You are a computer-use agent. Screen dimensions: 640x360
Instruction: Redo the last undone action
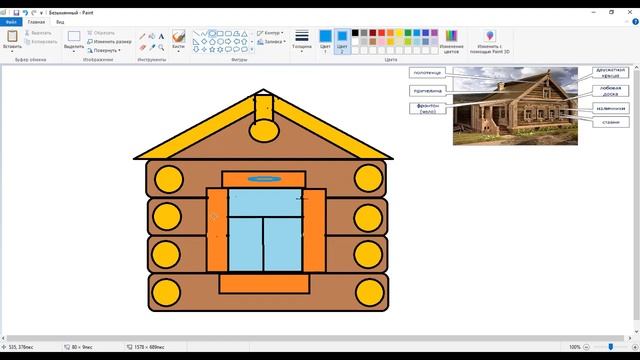point(34,13)
